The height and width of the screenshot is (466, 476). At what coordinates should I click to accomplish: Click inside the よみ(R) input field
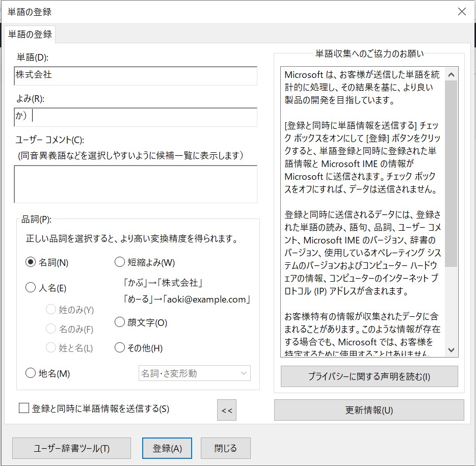(135, 117)
